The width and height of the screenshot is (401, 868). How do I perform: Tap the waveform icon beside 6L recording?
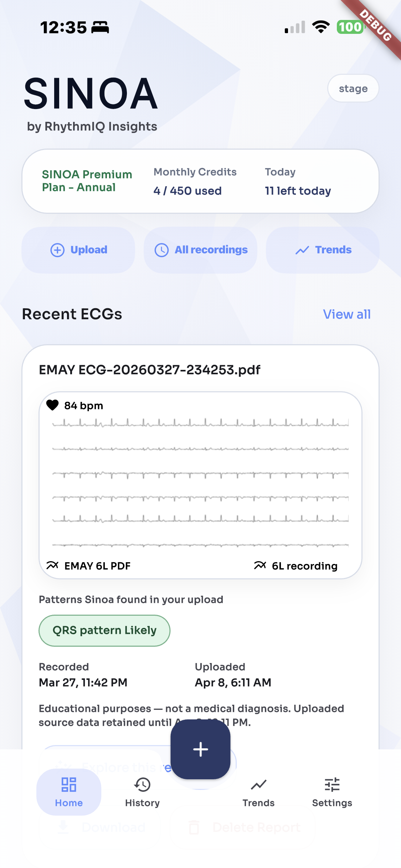click(x=260, y=565)
